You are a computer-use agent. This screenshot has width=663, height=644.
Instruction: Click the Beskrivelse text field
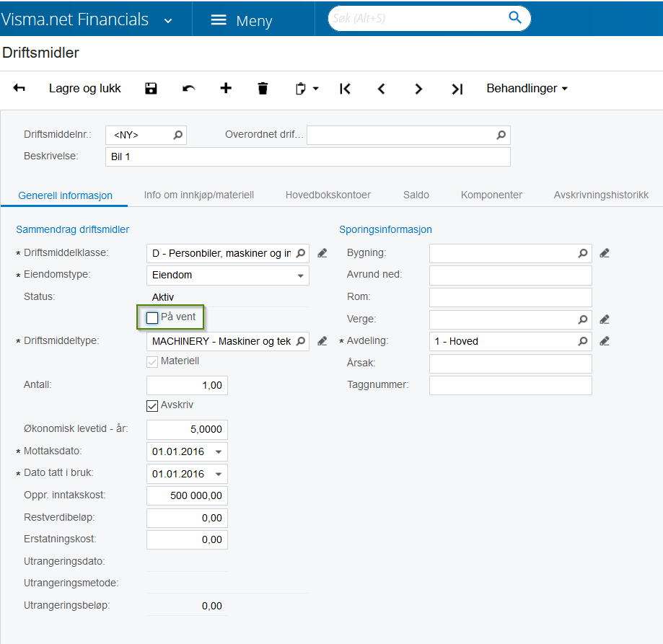[x=308, y=156]
